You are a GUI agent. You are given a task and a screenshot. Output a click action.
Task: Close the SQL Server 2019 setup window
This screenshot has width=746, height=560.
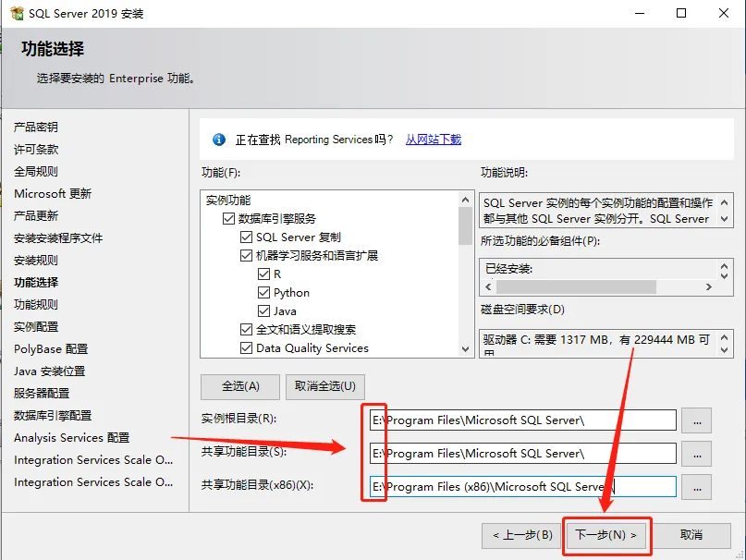724,13
